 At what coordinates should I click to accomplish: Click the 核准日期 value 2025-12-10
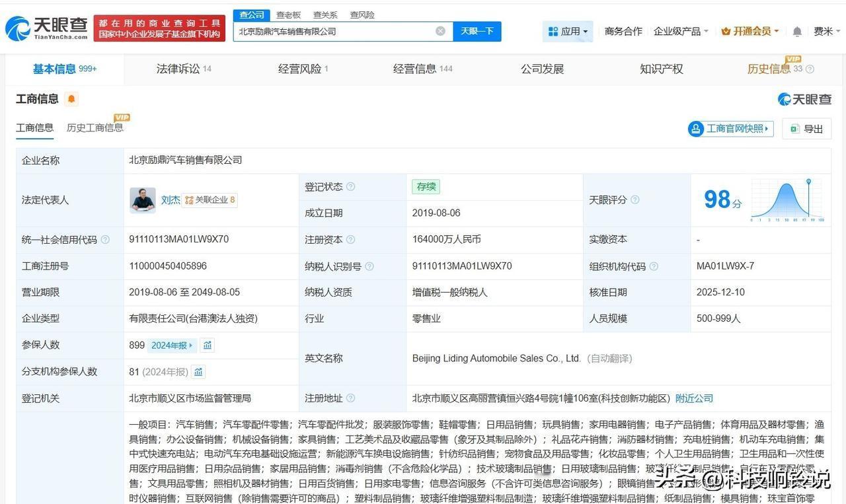pyautogui.click(x=721, y=292)
